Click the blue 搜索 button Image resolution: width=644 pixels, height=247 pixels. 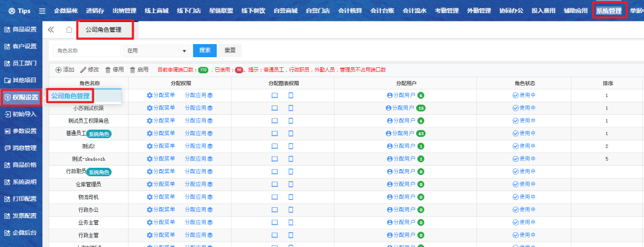pos(205,51)
